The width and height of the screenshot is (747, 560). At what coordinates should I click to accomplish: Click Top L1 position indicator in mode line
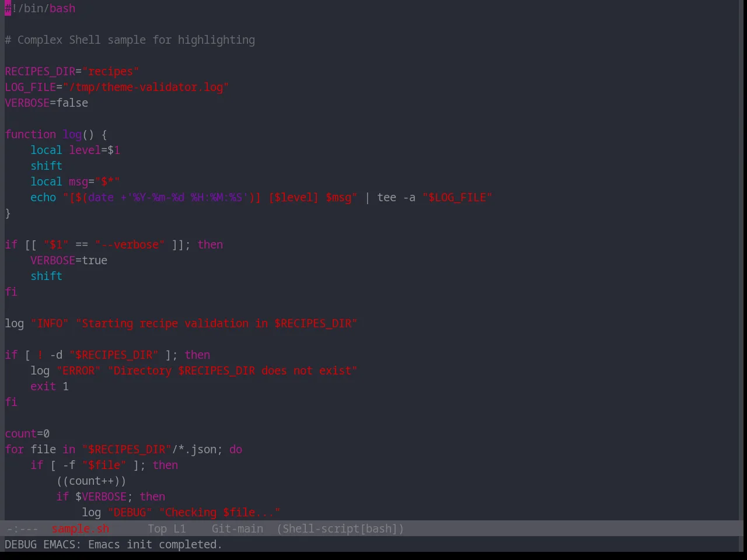tap(167, 529)
